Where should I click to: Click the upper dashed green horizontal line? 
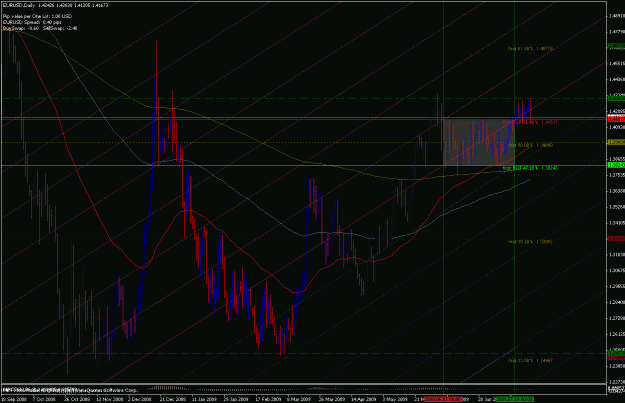point(303,98)
